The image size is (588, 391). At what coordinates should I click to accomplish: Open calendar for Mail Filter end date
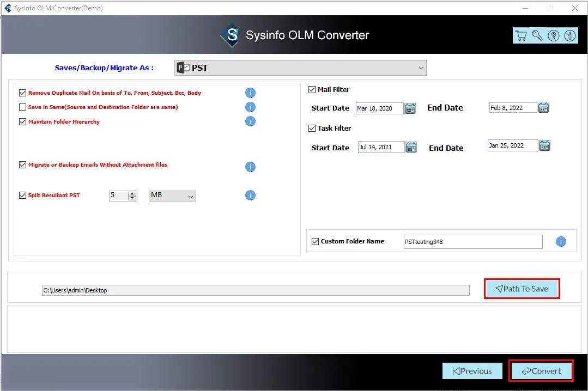pos(543,108)
